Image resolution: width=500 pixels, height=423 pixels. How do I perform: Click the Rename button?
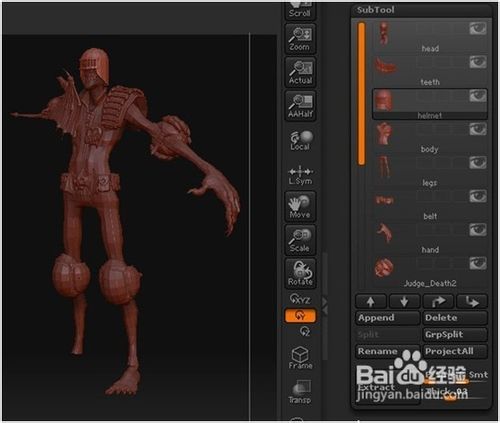pyautogui.click(x=388, y=351)
